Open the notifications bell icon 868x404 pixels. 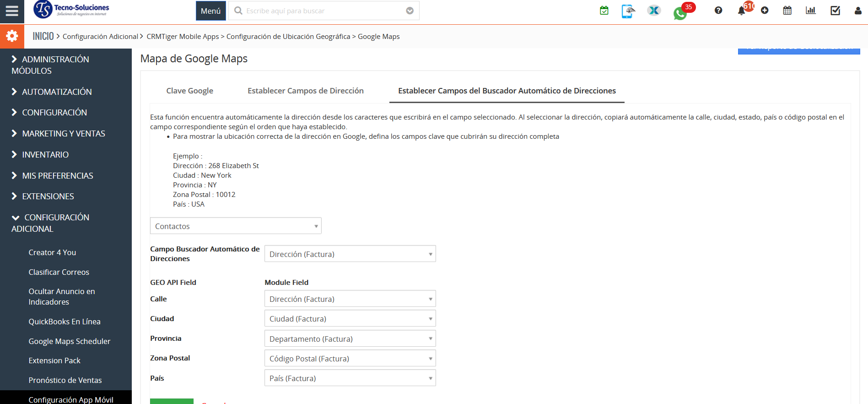[741, 11]
